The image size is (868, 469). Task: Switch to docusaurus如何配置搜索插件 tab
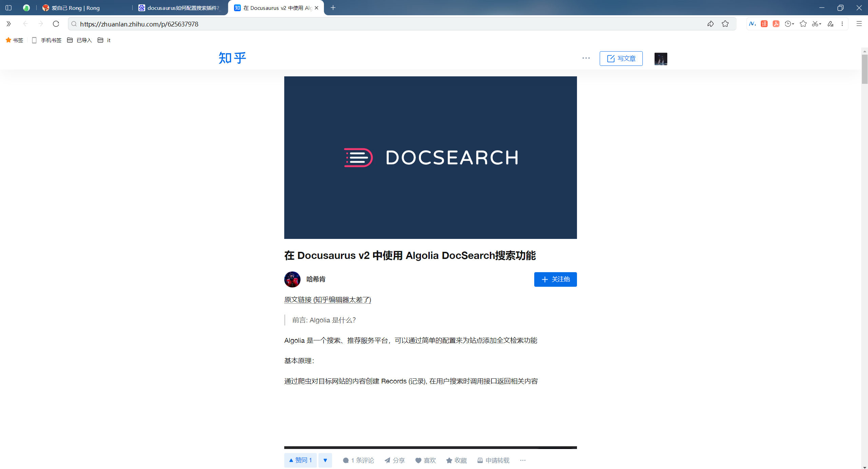pyautogui.click(x=183, y=7)
